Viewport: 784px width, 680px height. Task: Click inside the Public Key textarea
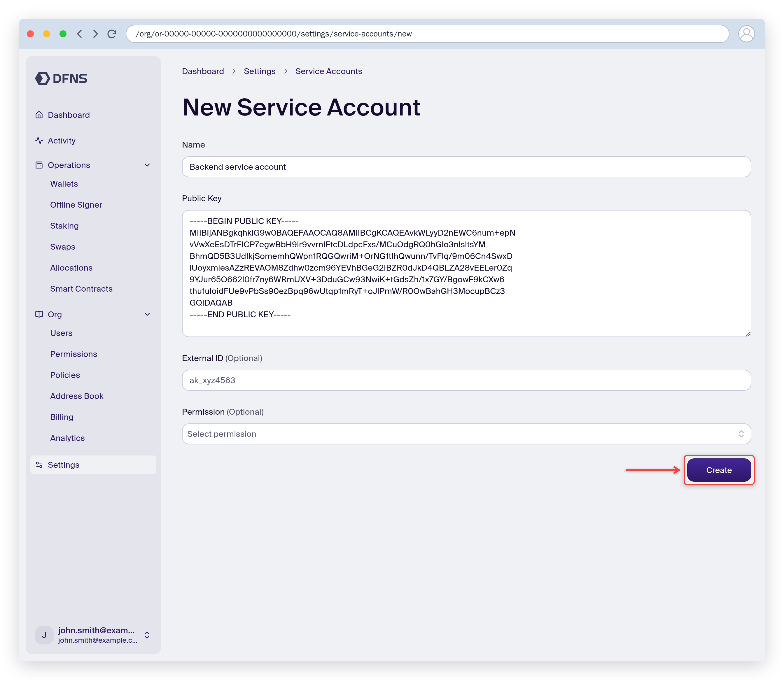[466, 273]
